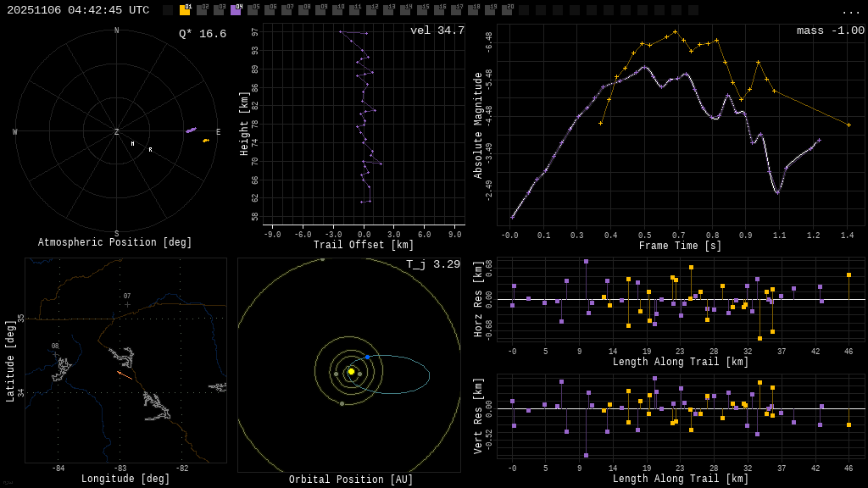
Task: Enable the station 02 square
Action: (x=202, y=10)
